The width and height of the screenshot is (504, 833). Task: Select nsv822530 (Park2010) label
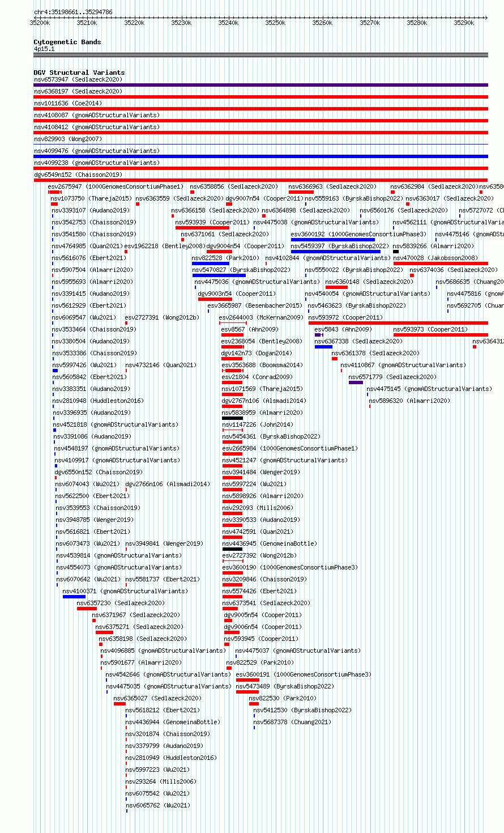pos(283,698)
